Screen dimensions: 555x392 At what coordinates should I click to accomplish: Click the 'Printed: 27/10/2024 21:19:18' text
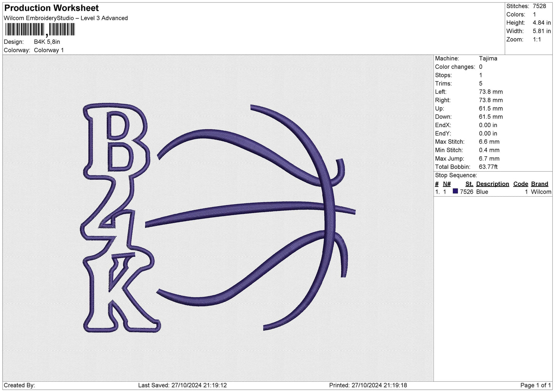[368, 385]
